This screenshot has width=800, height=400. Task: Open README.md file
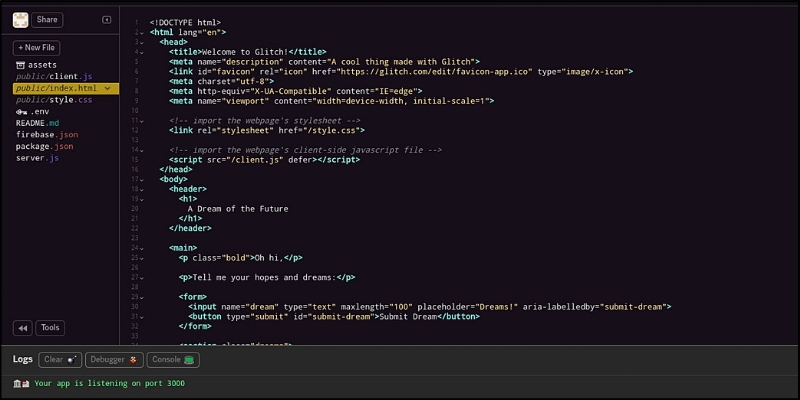(38, 123)
